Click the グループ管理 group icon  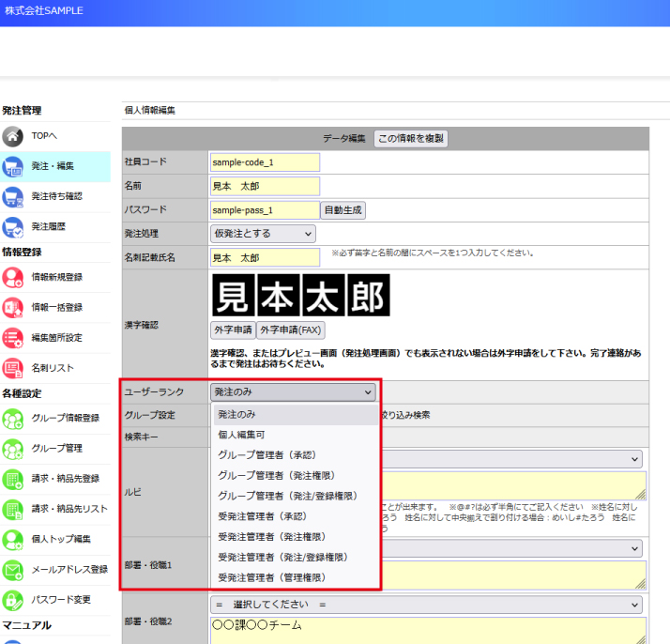(x=13, y=449)
